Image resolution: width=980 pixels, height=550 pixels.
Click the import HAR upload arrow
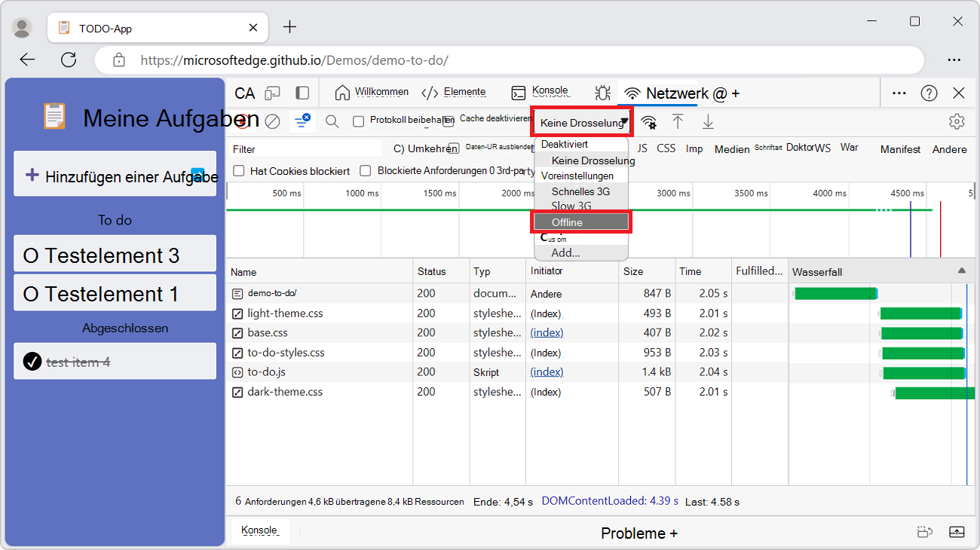[678, 122]
